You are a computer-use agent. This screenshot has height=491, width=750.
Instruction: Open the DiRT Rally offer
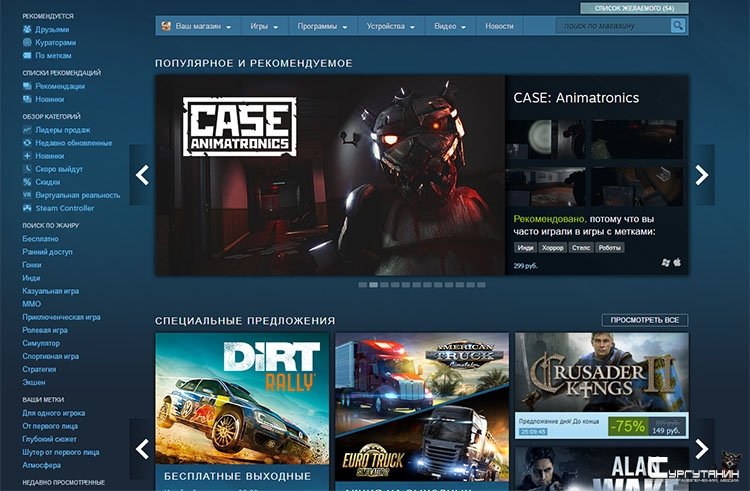click(242, 411)
